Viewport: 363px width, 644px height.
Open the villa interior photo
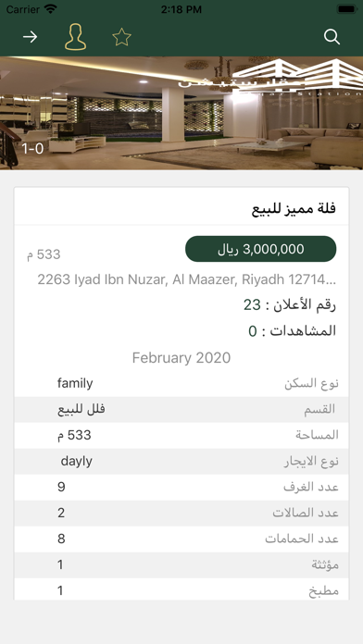181,113
